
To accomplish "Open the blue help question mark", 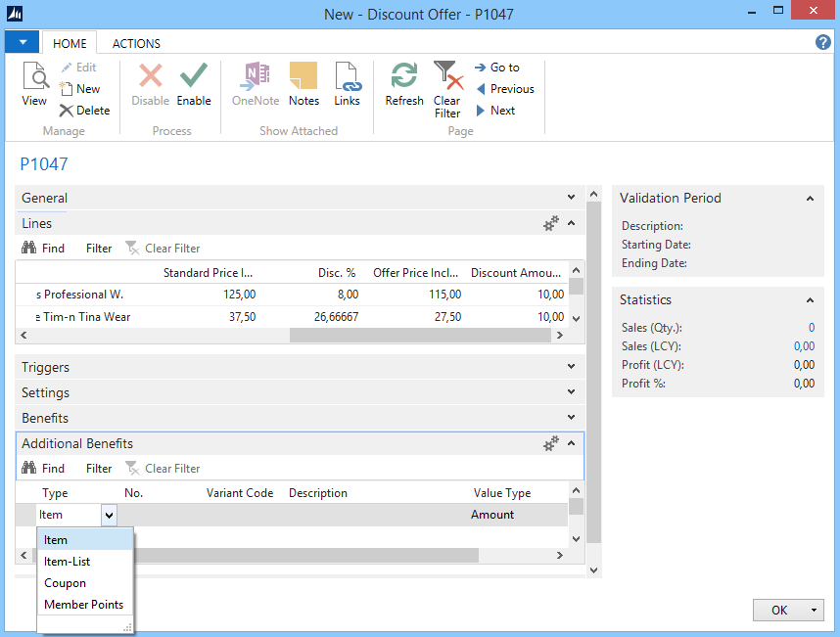I will click(823, 42).
